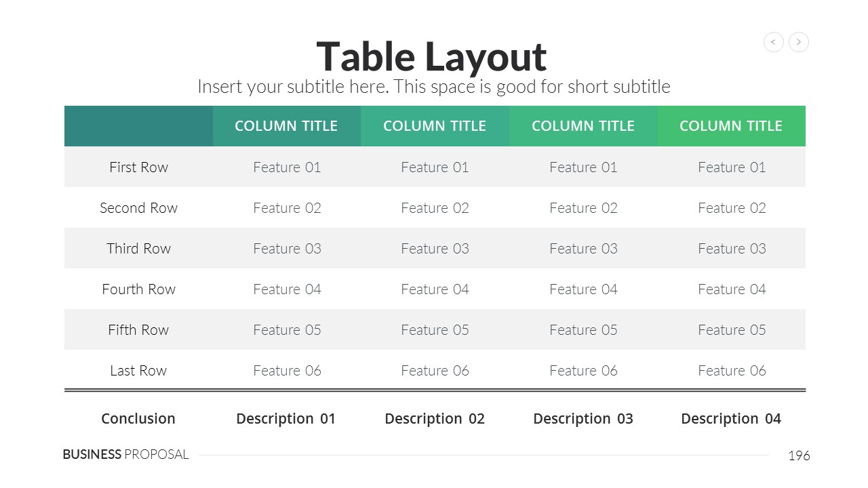Screen dimensions: 868x488
Task: Click the rightmost bright green COLUMN TITLE header
Action: tap(731, 126)
